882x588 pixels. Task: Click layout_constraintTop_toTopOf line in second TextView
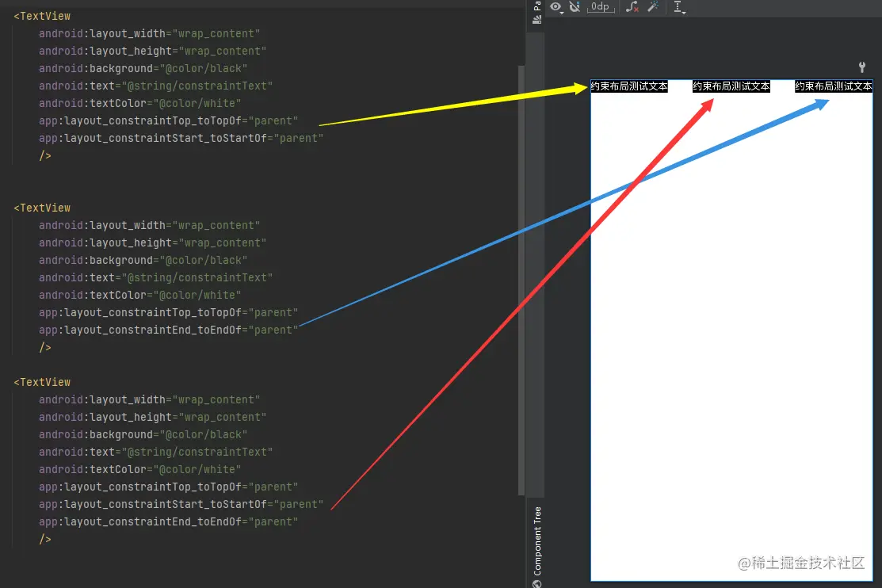pos(168,312)
